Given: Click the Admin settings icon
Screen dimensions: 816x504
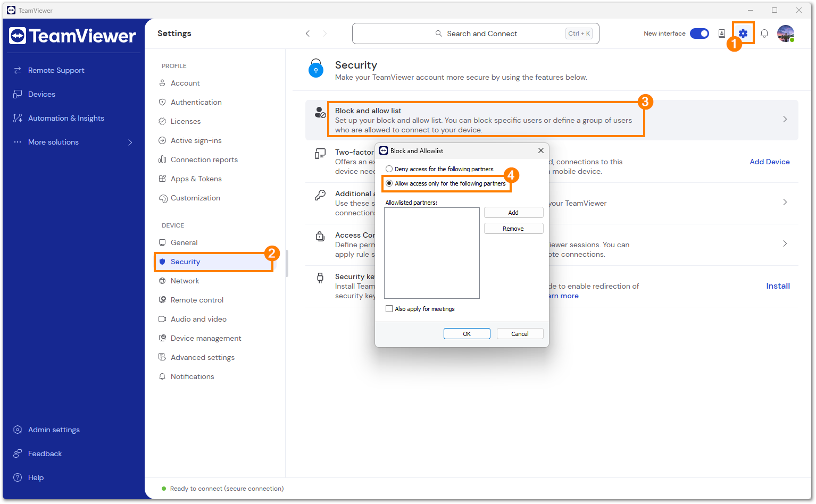Looking at the screenshot, I should [18, 430].
